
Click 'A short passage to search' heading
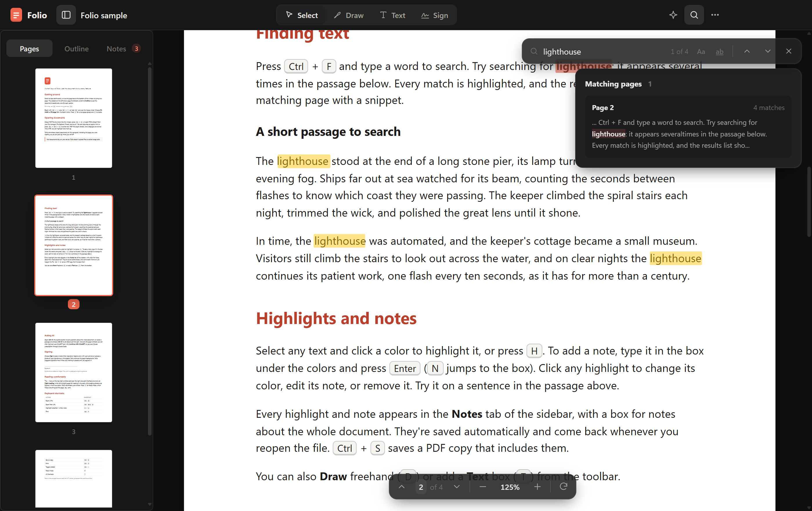[328, 132]
